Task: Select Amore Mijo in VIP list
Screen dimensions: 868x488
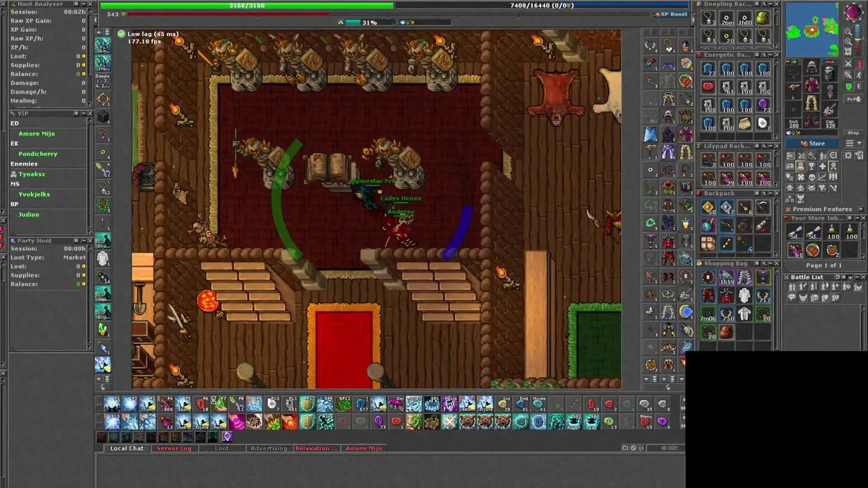Action: click(x=37, y=134)
